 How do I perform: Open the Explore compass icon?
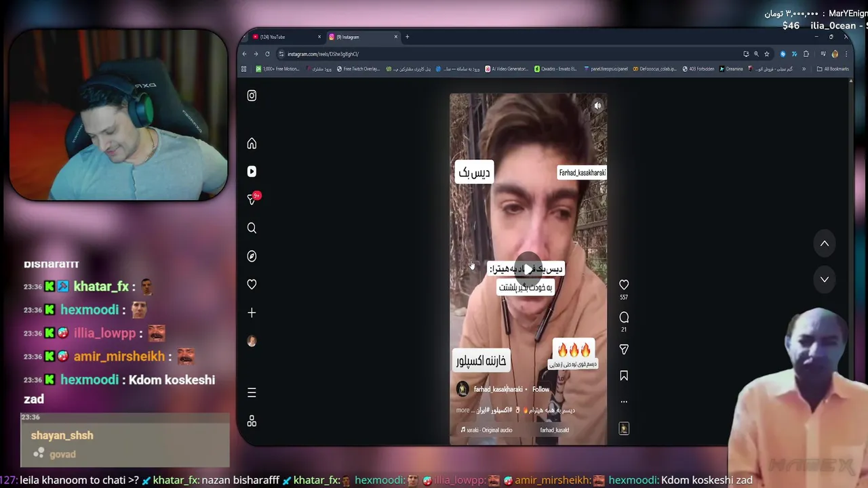(252, 256)
